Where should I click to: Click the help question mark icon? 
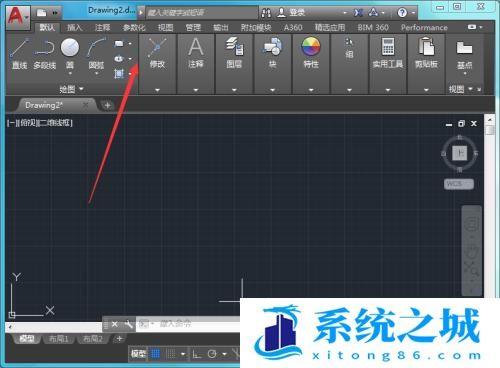402,13
